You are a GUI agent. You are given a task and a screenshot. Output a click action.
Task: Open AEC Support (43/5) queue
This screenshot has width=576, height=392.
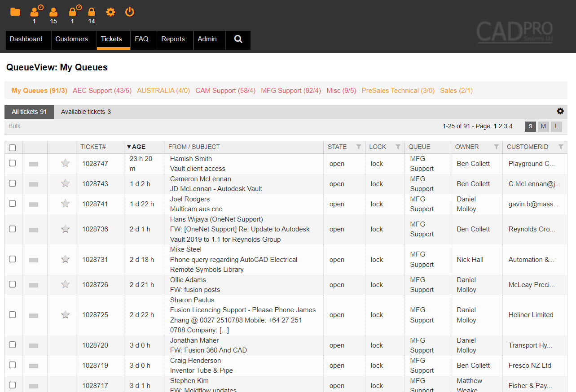[102, 91]
